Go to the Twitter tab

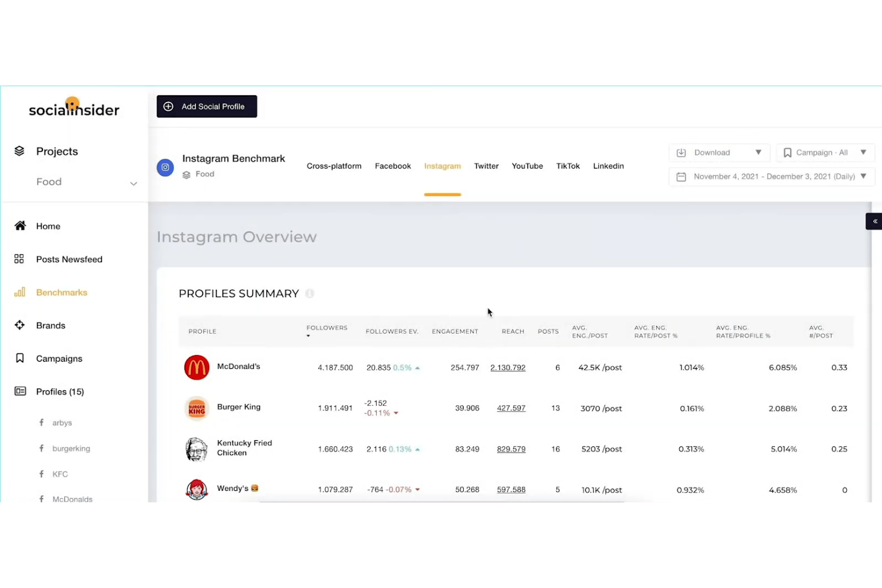coord(486,166)
